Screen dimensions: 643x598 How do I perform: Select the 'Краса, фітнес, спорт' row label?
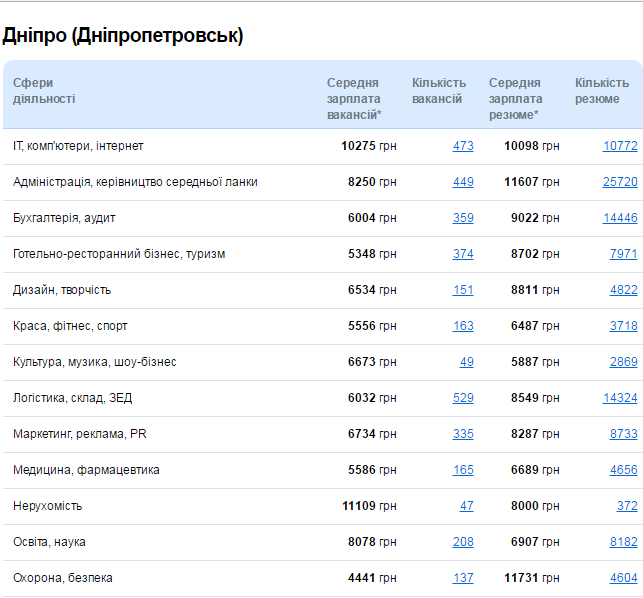click(70, 326)
